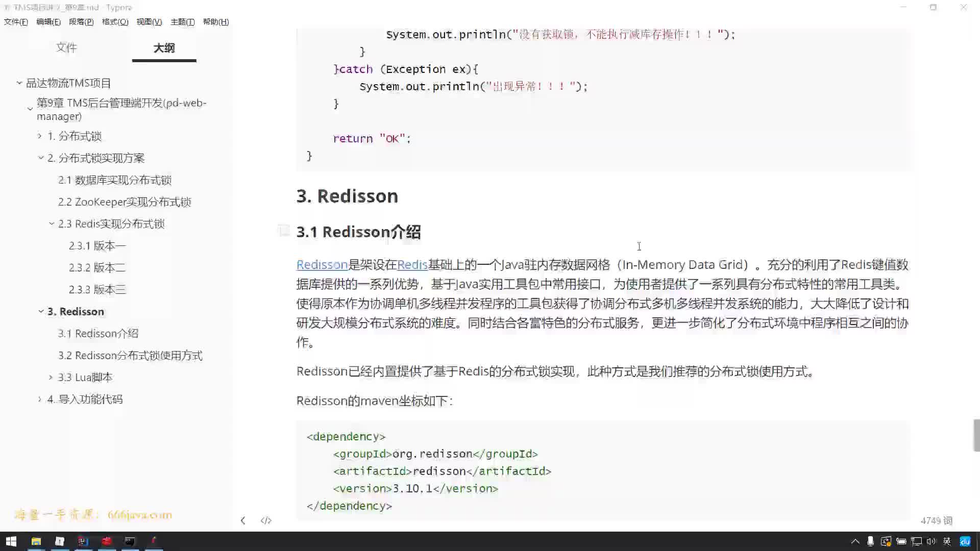Screen dimensions: 980x551
Task: Click the catch (Exception ex) code line
Action: 406,69
